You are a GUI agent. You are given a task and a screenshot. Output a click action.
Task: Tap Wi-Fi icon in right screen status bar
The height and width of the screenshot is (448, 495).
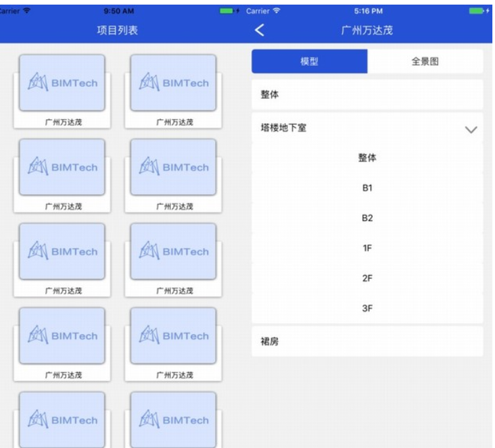point(276,11)
